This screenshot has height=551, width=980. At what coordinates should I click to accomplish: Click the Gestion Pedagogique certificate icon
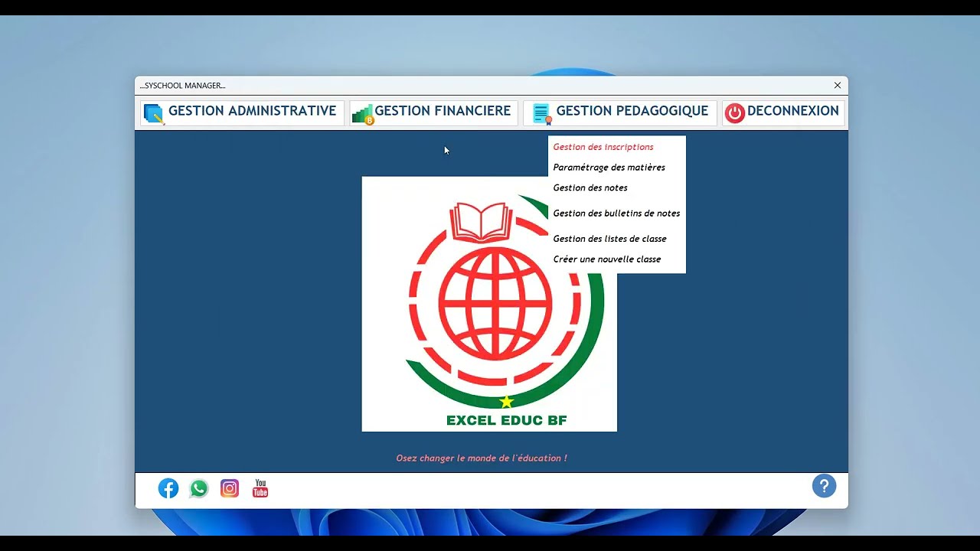[x=542, y=114]
